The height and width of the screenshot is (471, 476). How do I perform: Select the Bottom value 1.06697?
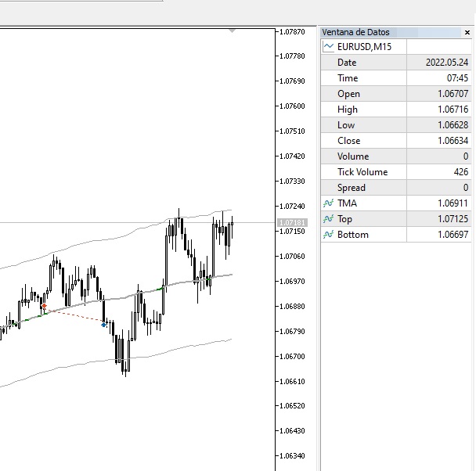(x=453, y=235)
